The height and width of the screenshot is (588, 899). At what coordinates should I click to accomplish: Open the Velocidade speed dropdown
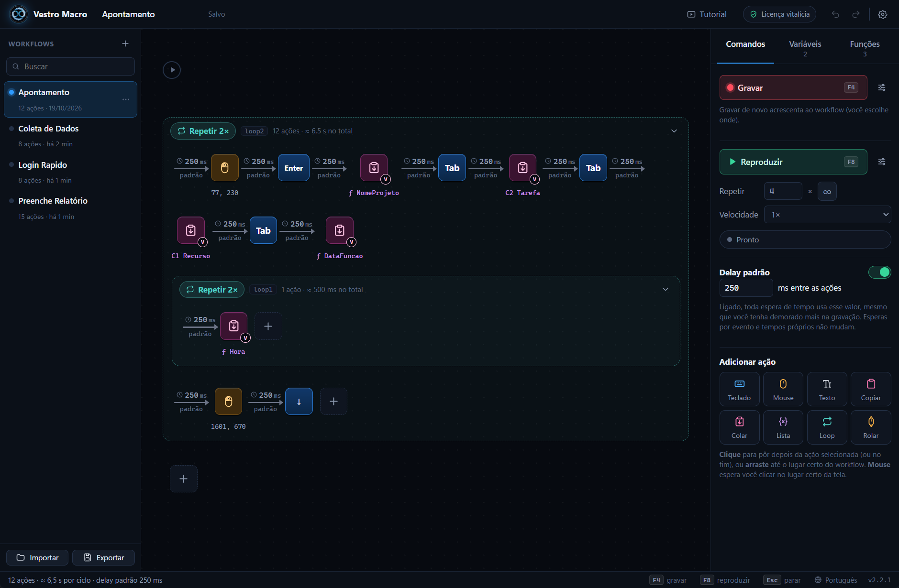click(827, 215)
